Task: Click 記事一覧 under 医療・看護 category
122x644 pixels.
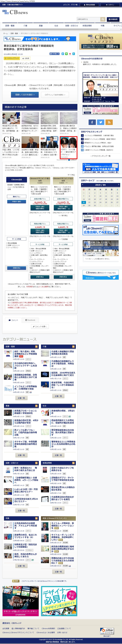Action: pos(21,398)
